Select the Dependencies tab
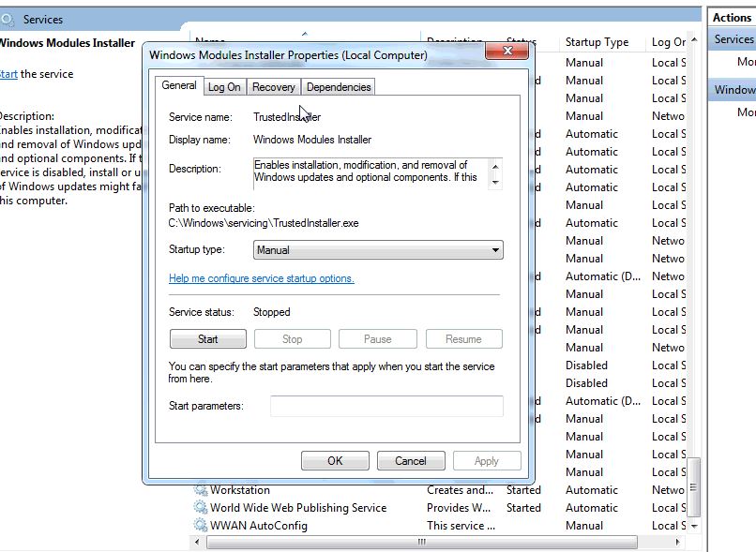This screenshot has width=756, height=552. (339, 87)
